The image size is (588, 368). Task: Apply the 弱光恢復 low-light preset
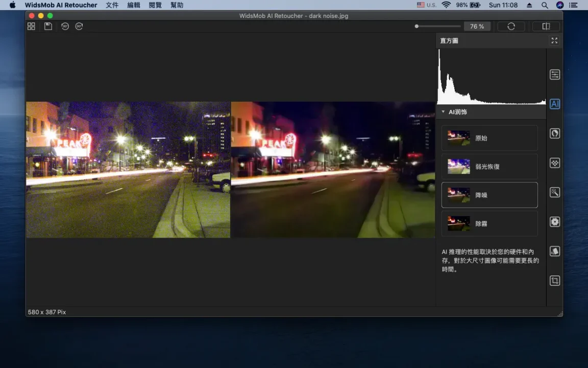pos(489,167)
